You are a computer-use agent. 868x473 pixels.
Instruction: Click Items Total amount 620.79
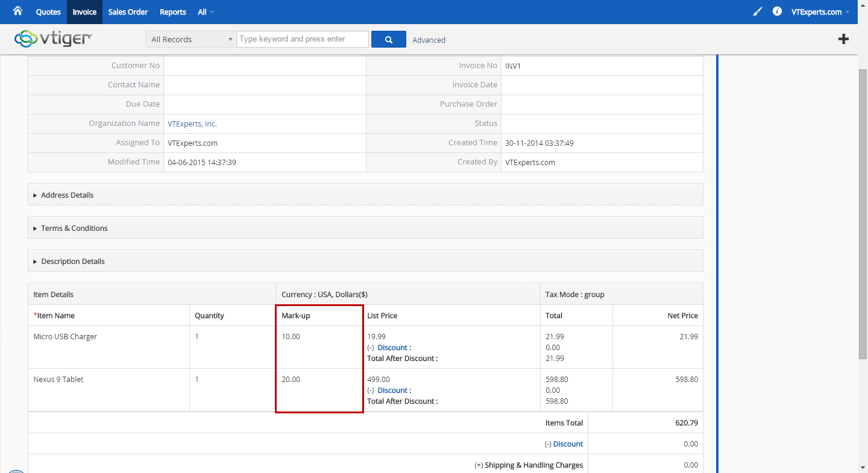687,423
